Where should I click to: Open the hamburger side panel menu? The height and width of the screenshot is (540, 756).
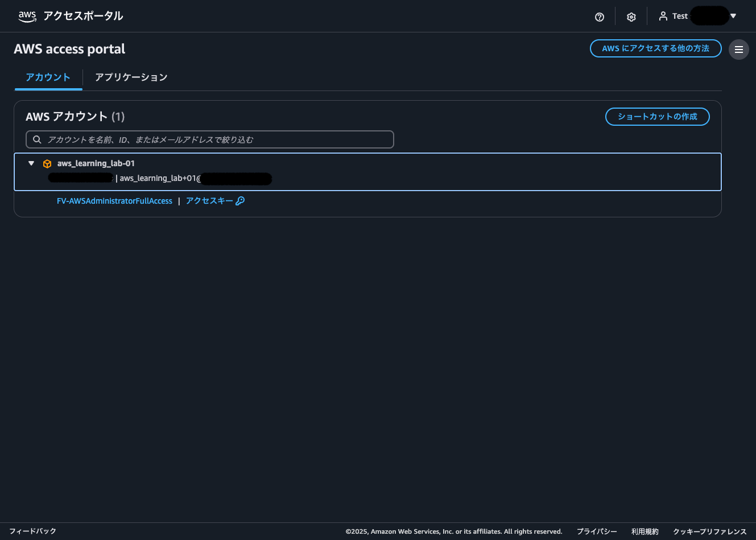click(738, 50)
